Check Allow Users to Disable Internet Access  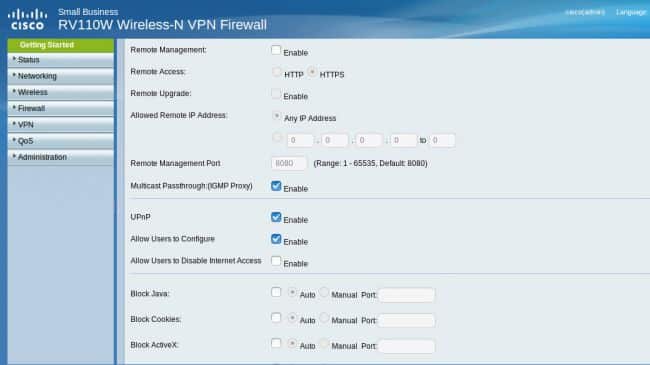276,261
